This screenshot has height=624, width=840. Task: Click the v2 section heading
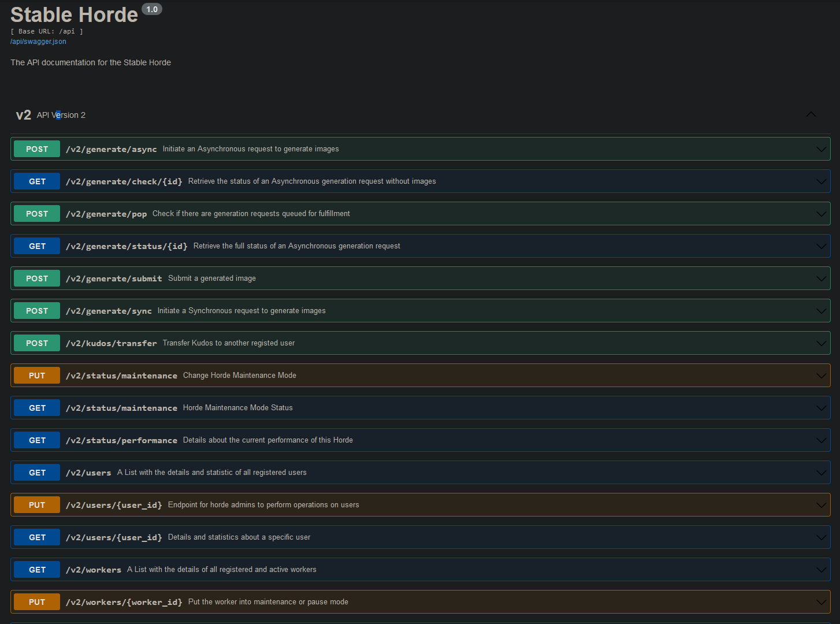(x=24, y=115)
